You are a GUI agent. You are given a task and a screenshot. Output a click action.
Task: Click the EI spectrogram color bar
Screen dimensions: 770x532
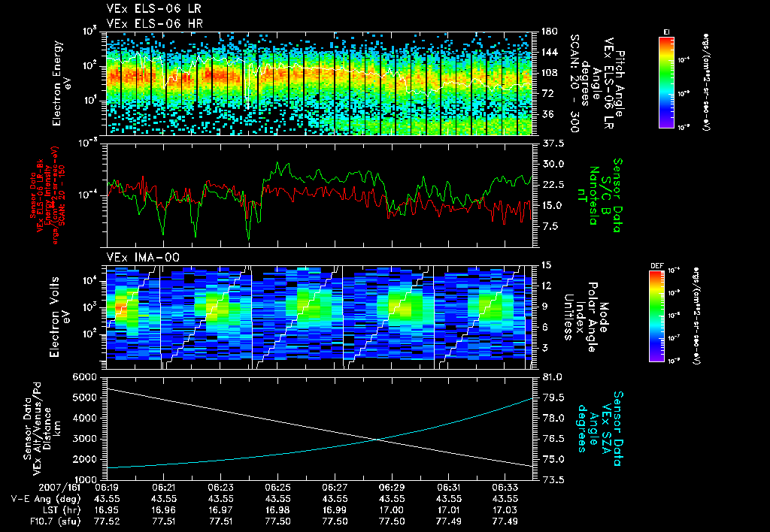click(666, 82)
